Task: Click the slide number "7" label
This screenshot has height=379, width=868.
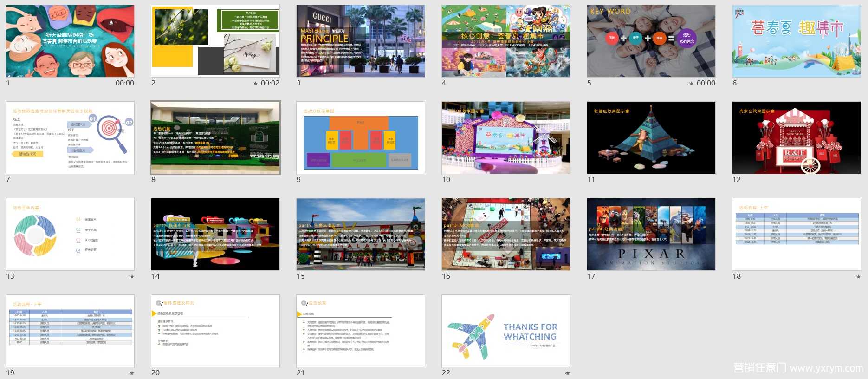Action: pyautogui.click(x=8, y=180)
